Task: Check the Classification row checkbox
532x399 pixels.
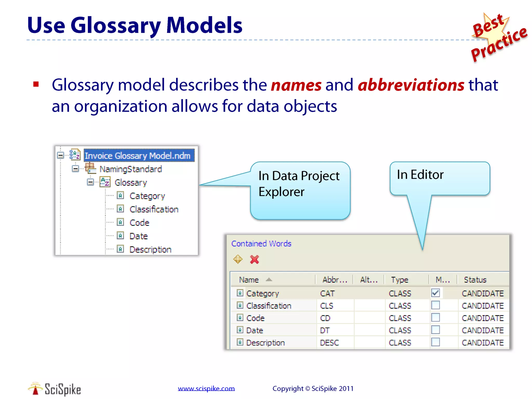Action: point(435,305)
